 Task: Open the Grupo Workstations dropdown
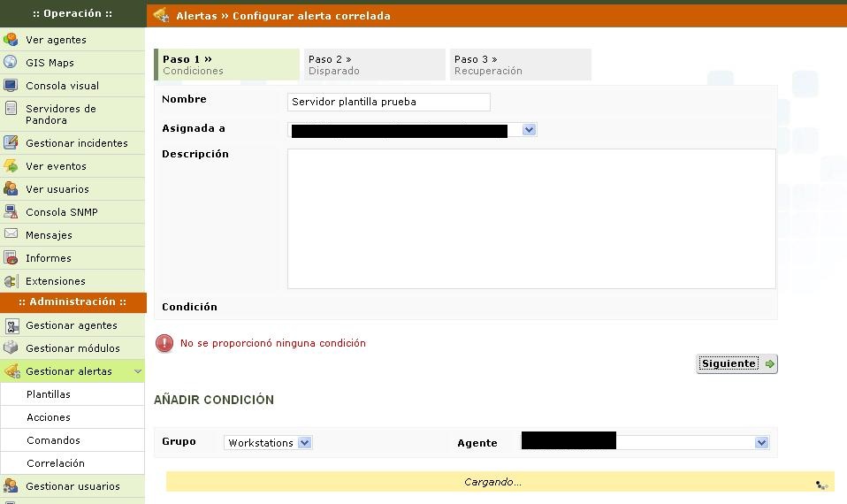(x=304, y=443)
